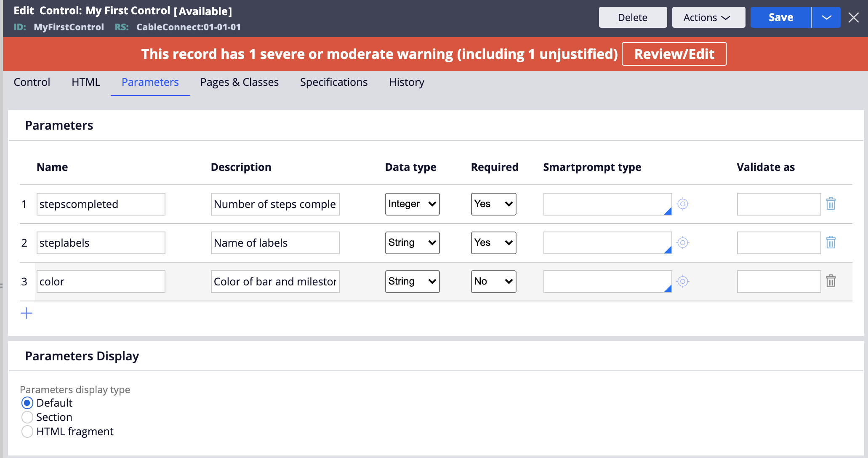The image size is (868, 458).
Task: Click the target icon in the steplabels row
Action: point(682,242)
